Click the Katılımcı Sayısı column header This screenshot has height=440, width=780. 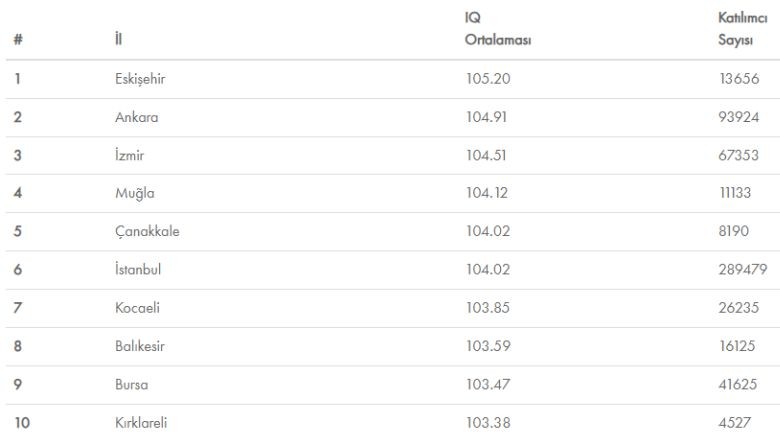click(x=743, y=28)
